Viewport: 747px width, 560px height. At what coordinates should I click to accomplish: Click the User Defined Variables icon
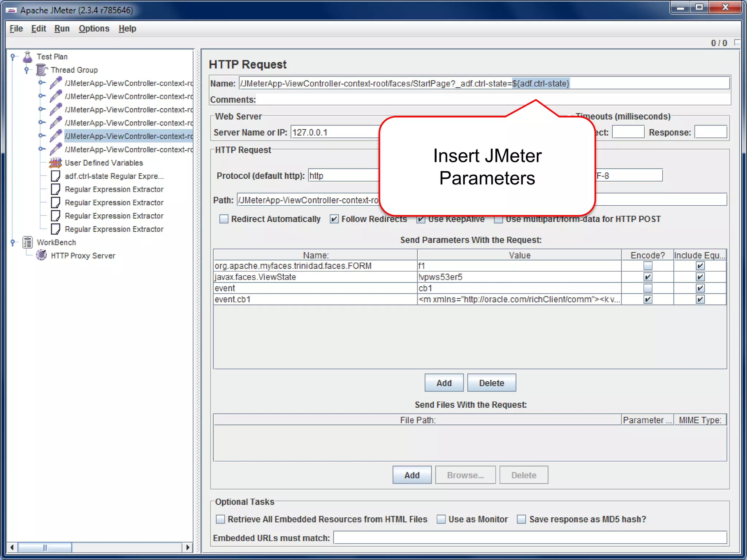pyautogui.click(x=55, y=163)
